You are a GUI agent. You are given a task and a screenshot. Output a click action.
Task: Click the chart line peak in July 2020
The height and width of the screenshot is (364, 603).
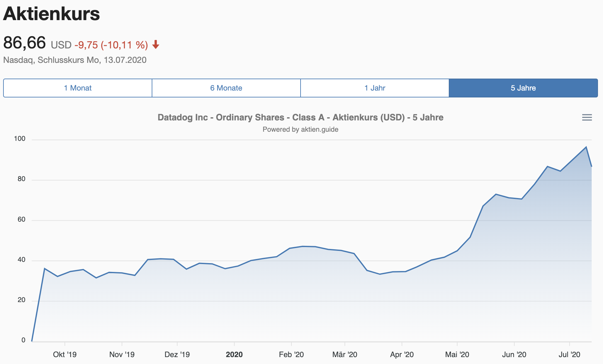[586, 147]
